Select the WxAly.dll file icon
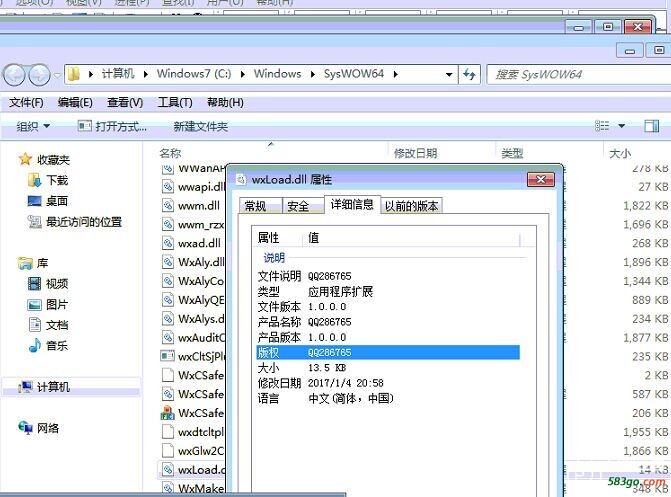Screen dimensions: 671x497 [168, 262]
